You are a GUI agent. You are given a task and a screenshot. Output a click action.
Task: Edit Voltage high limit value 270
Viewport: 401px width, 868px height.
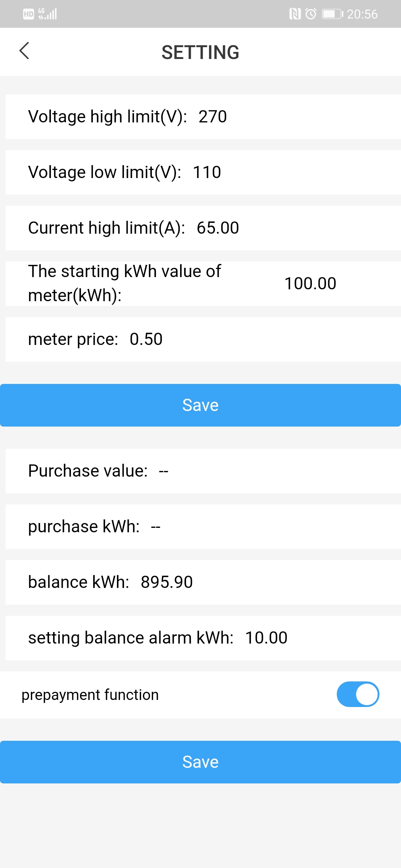tap(213, 117)
